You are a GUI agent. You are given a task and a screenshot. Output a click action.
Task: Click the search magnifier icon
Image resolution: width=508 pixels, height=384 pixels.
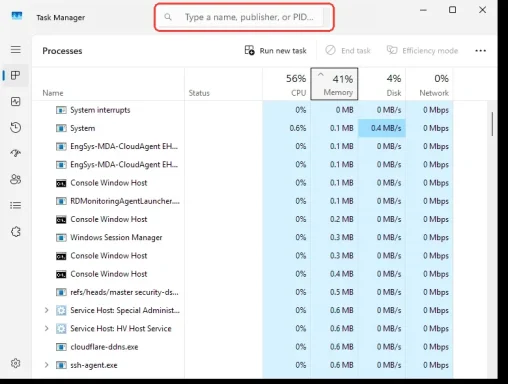click(168, 17)
